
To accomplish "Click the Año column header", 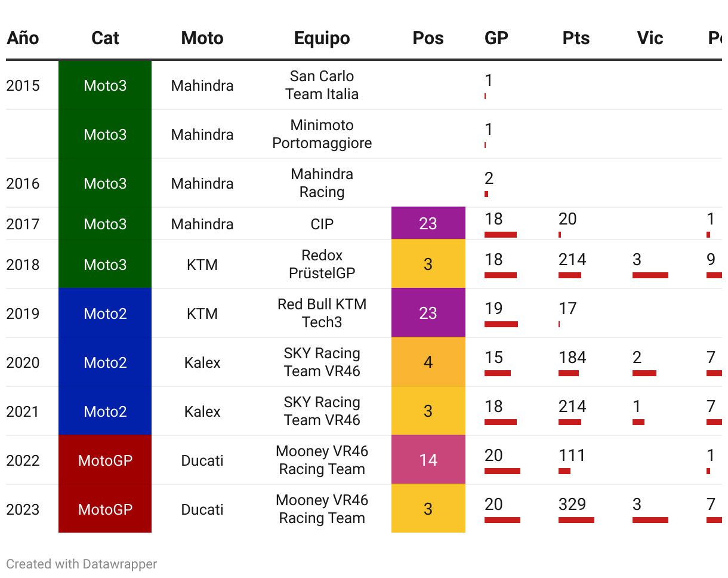I will (x=23, y=38).
